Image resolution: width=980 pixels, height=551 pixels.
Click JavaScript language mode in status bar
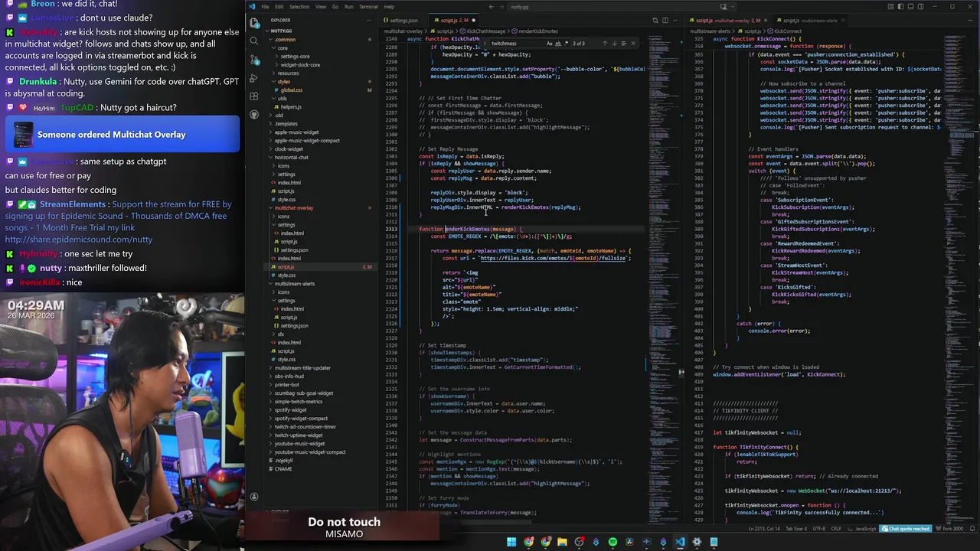(x=865, y=528)
